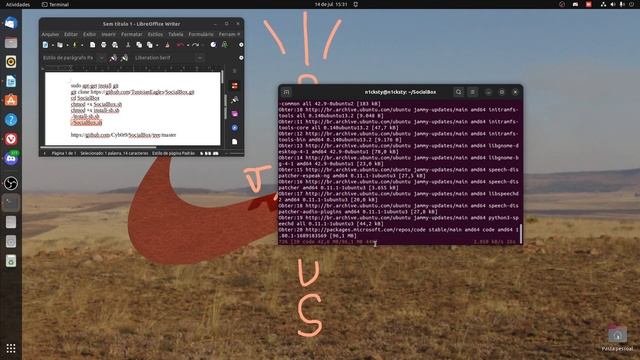Show more menus via Writer menu bar chevron
This screenshot has height=360, width=640.
click(x=239, y=34)
